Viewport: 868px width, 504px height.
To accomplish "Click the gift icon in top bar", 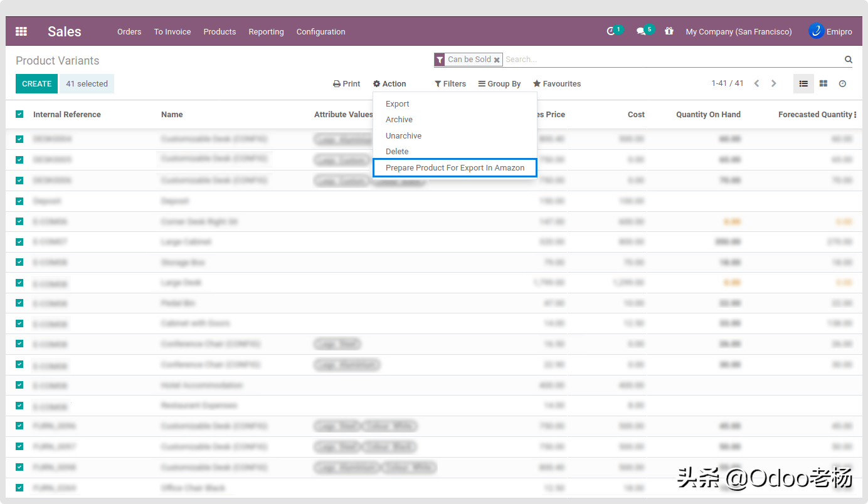I will click(x=669, y=31).
